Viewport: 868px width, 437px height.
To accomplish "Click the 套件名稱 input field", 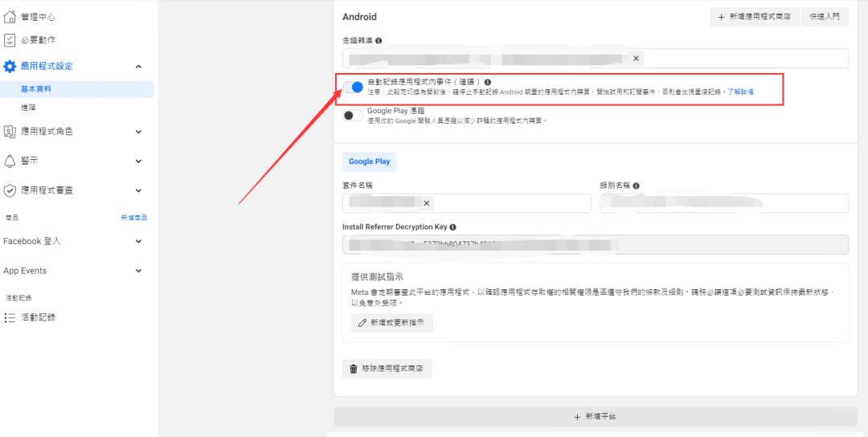I will pyautogui.click(x=467, y=203).
